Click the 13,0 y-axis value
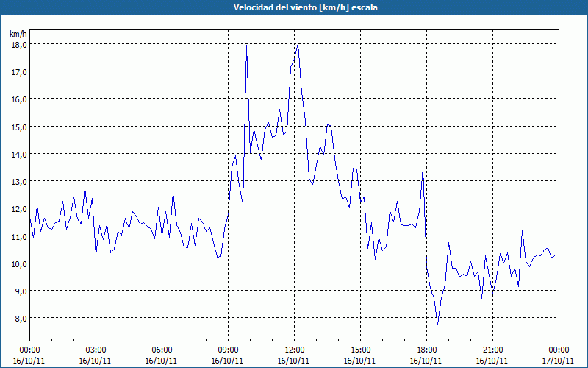Image resolution: width=588 pixels, height=368 pixels. [18, 182]
